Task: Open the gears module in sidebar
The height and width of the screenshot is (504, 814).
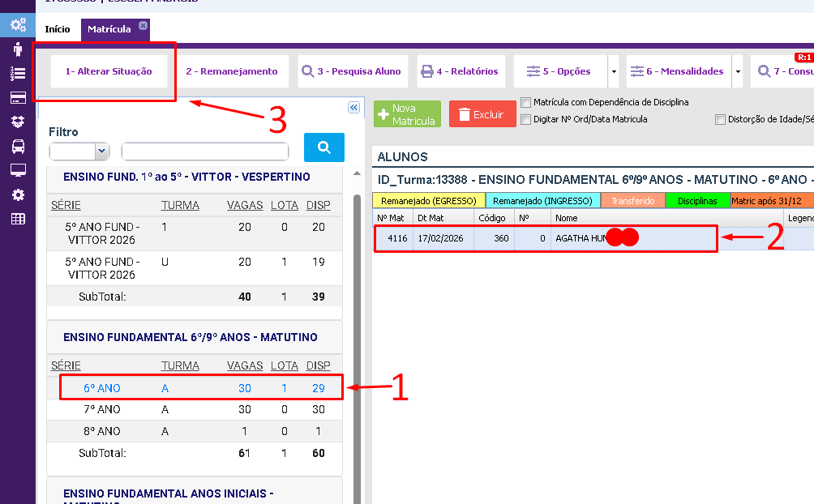Action: 18,24
